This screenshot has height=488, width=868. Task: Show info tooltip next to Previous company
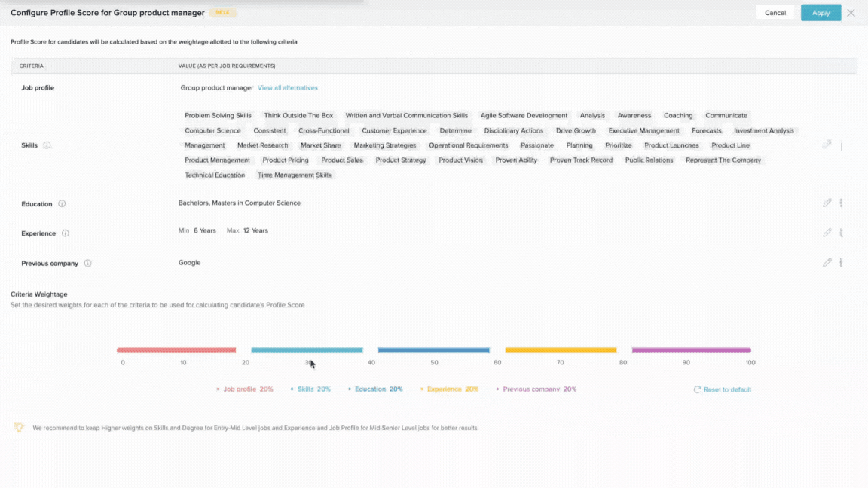(87, 264)
